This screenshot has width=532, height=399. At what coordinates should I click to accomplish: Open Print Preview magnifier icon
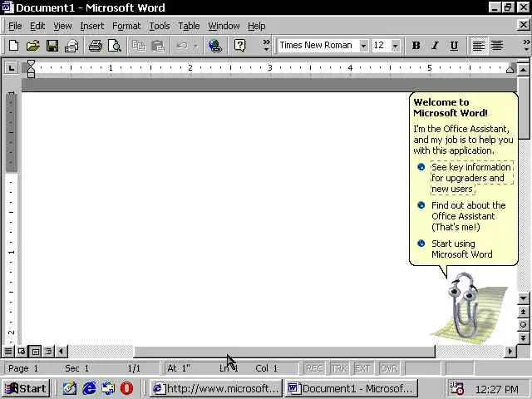(x=115, y=46)
